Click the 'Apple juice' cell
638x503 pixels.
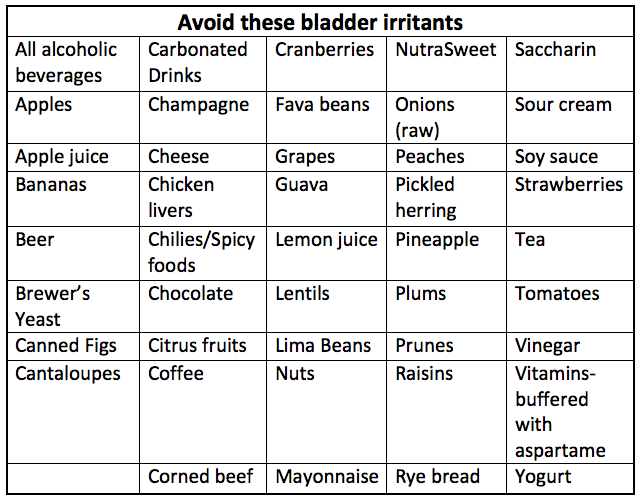pyautogui.click(x=62, y=157)
